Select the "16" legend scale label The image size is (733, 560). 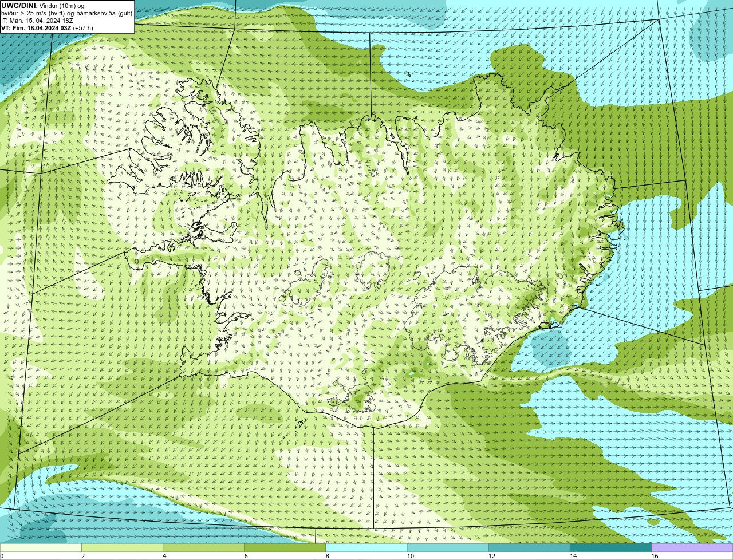655,556
